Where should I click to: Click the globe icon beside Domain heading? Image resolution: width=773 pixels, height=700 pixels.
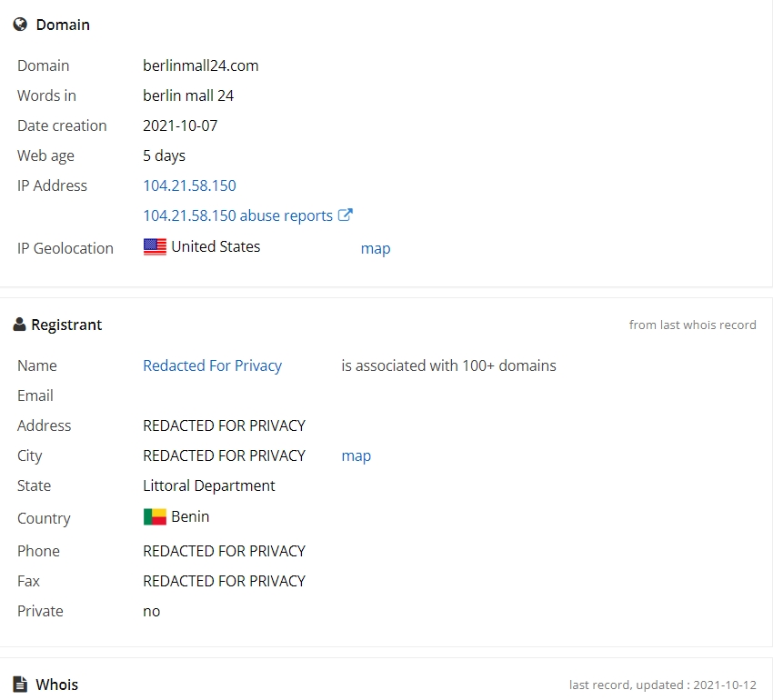pos(20,25)
